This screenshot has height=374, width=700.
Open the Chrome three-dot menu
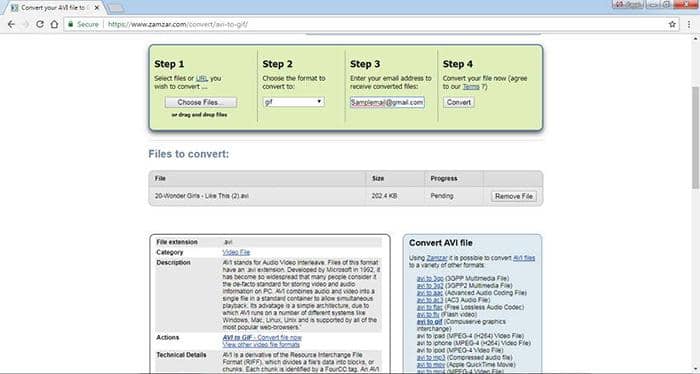pos(689,25)
